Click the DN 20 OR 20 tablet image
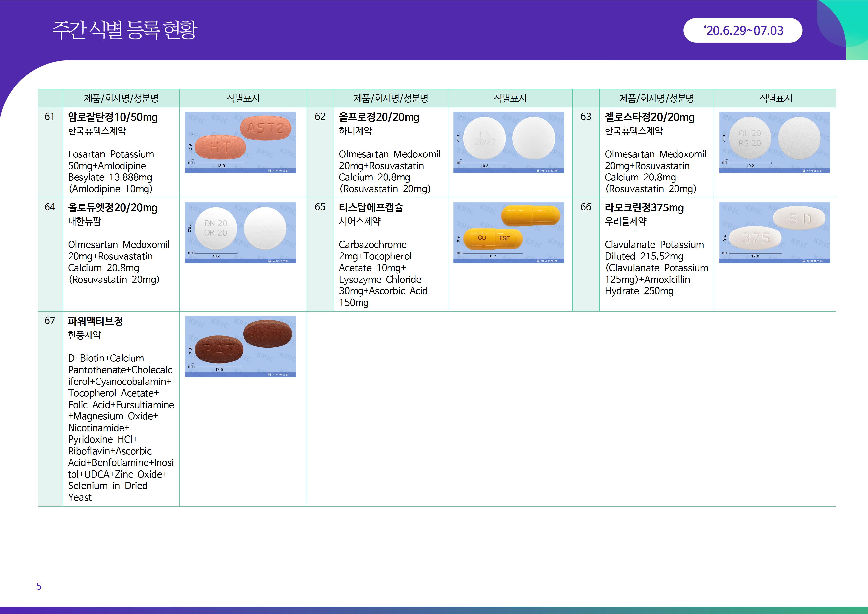Screen dimensions: 868x614 (240, 233)
